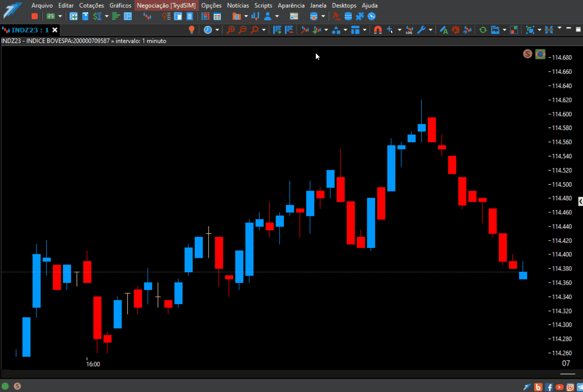Click the green horizontal bars icon
Image resolution: width=583 pixels, height=392 pixels.
(116, 16)
